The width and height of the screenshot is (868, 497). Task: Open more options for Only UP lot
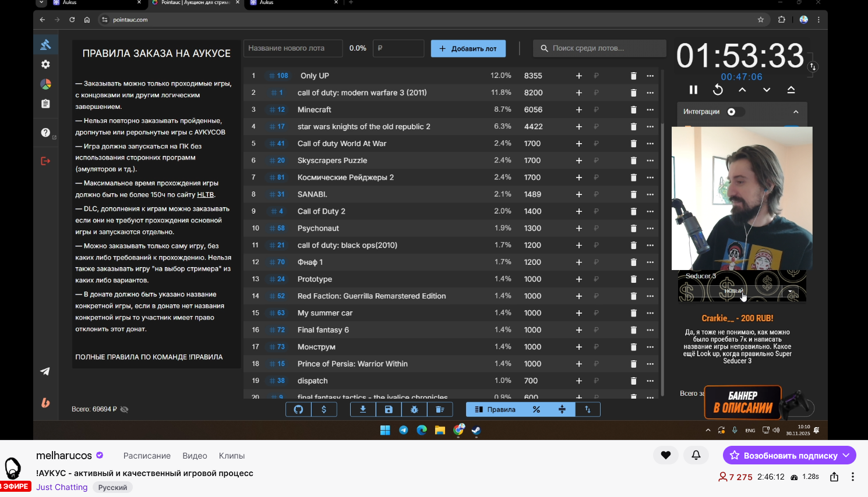tap(650, 76)
